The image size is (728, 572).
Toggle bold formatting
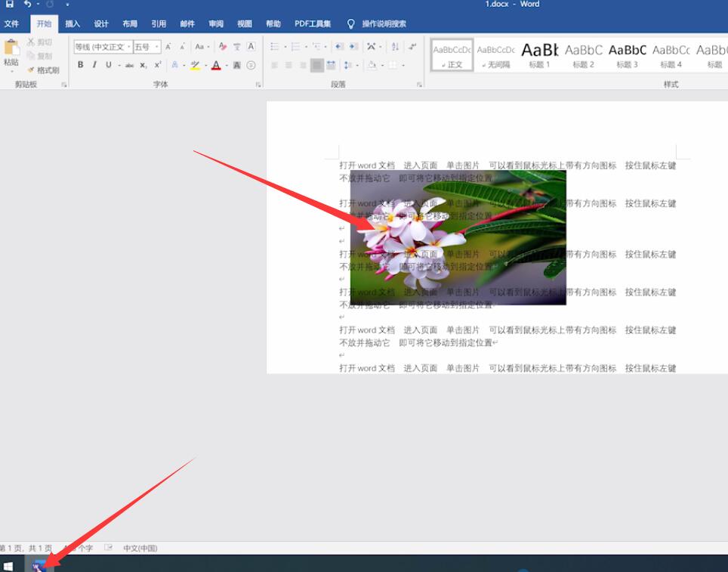click(80, 65)
